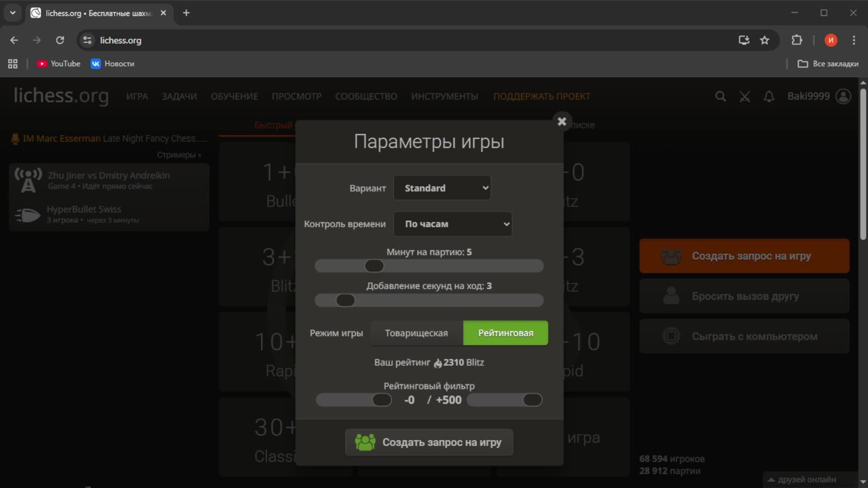Close the game parameters dialog
868x488 pixels.
coord(561,122)
